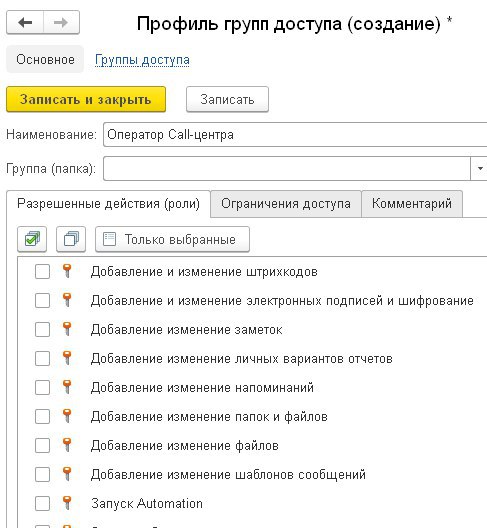Show only selected roles via Только выбранные
The height and width of the screenshot is (528, 487).
pyautogui.click(x=172, y=239)
